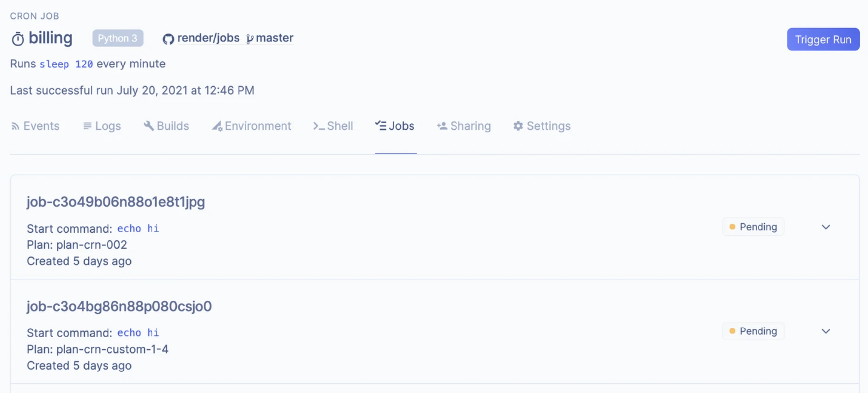Image resolution: width=868 pixels, height=393 pixels.
Task: Click the Builds wrench icon
Action: 149,126
